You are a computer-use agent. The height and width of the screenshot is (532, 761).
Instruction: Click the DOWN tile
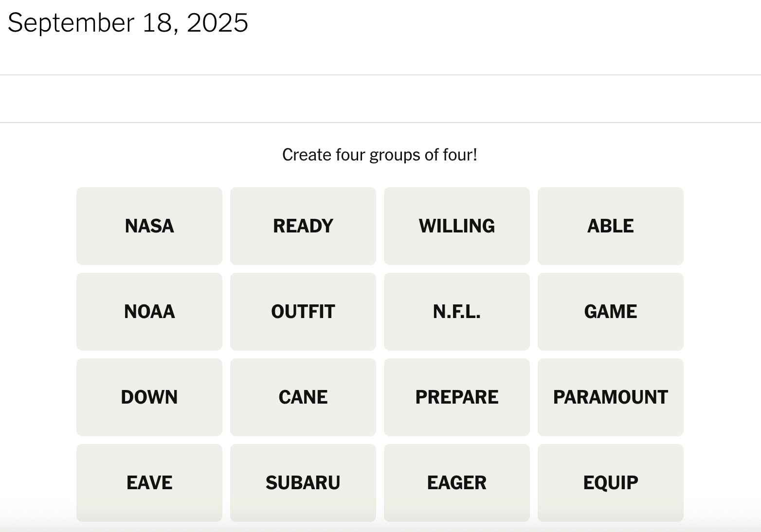149,397
